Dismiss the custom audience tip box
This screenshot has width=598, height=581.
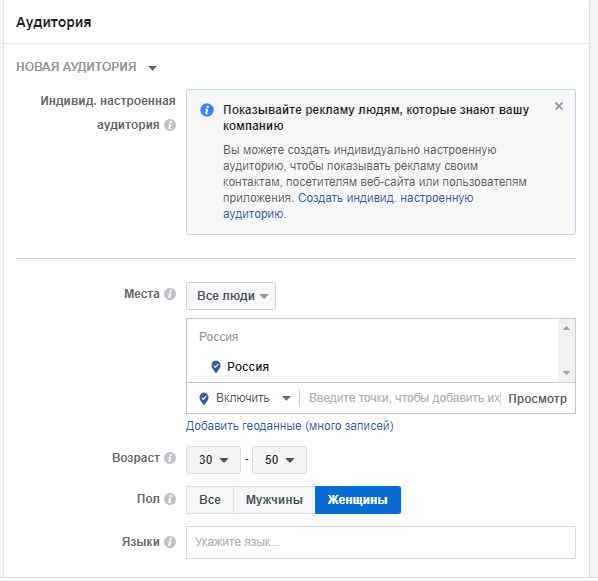[x=559, y=106]
